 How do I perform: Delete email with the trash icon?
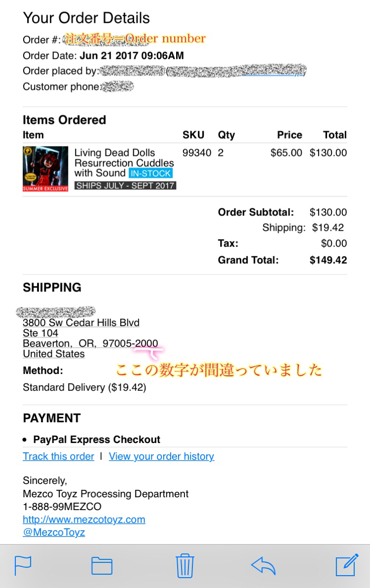tap(185, 565)
